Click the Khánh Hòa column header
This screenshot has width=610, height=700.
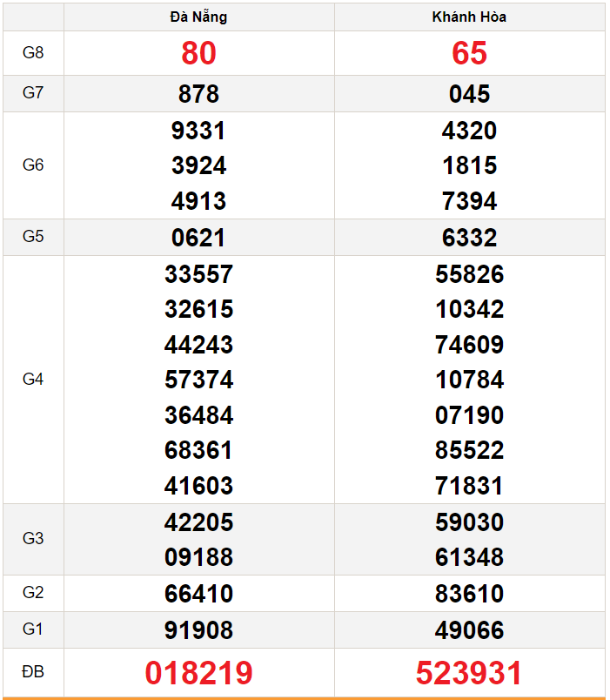[469, 17]
